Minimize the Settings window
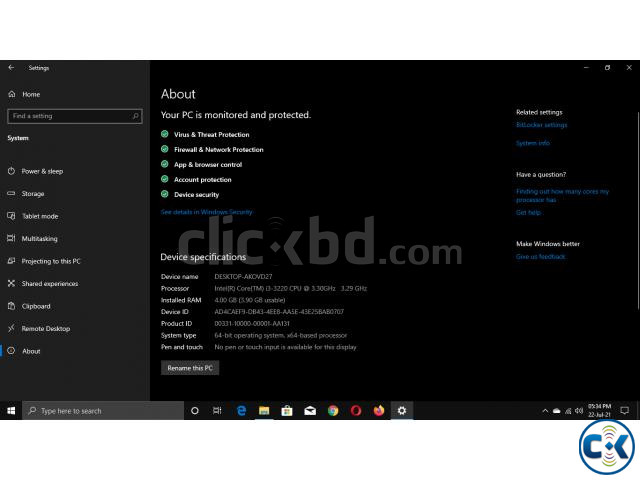Image resolution: width=640 pixels, height=480 pixels. pyautogui.click(x=586, y=67)
